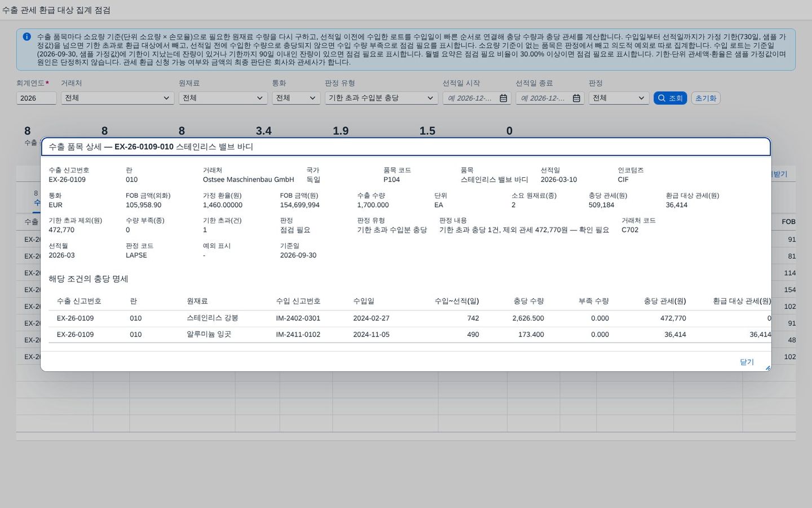
Task: Close the dialog with 닫기
Action: pyautogui.click(x=747, y=362)
